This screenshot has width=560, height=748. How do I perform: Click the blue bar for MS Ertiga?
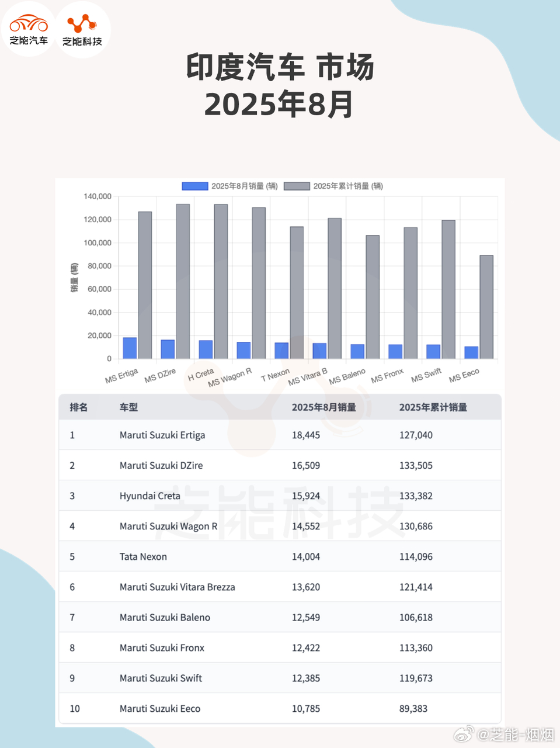coord(130,348)
